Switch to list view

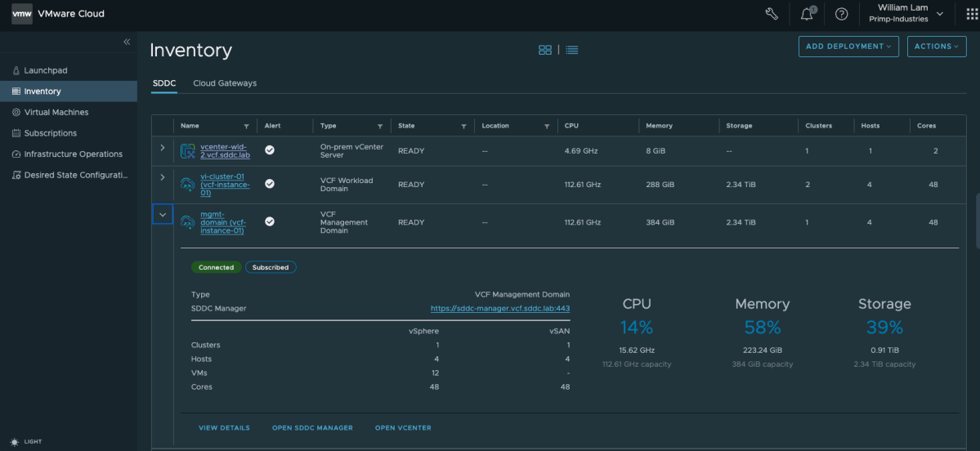[x=572, y=50]
